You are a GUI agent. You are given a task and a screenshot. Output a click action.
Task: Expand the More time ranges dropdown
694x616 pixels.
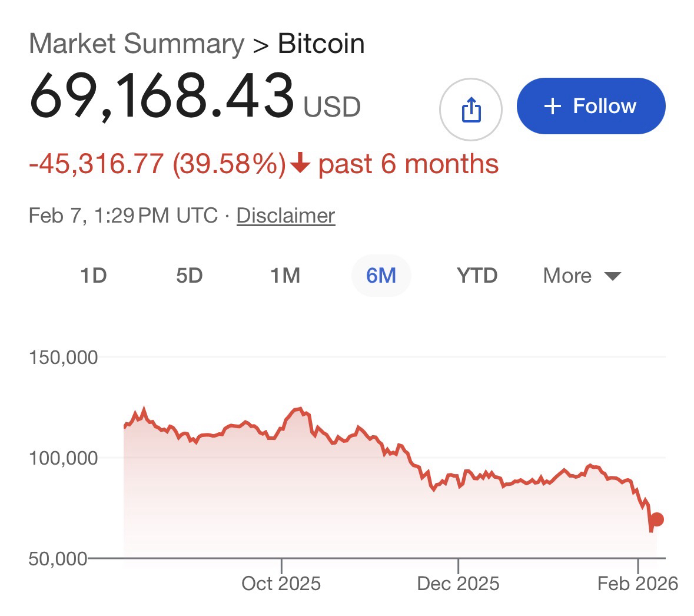click(x=582, y=275)
